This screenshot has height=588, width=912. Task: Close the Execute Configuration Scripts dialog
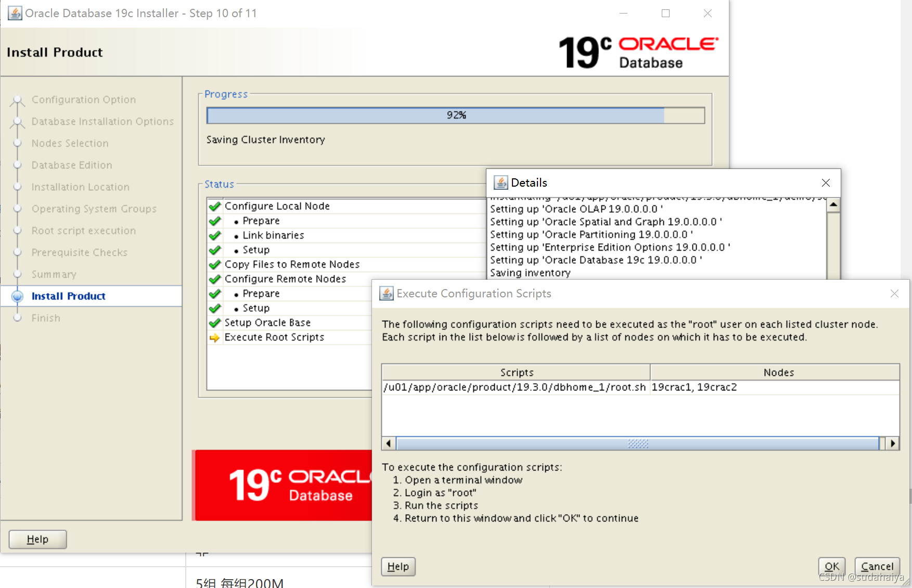coord(894,294)
